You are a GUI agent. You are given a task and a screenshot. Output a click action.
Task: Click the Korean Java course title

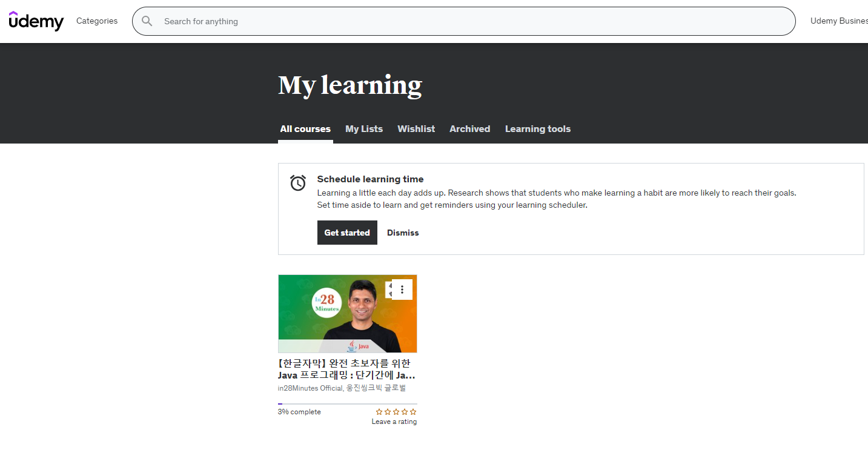click(346, 369)
